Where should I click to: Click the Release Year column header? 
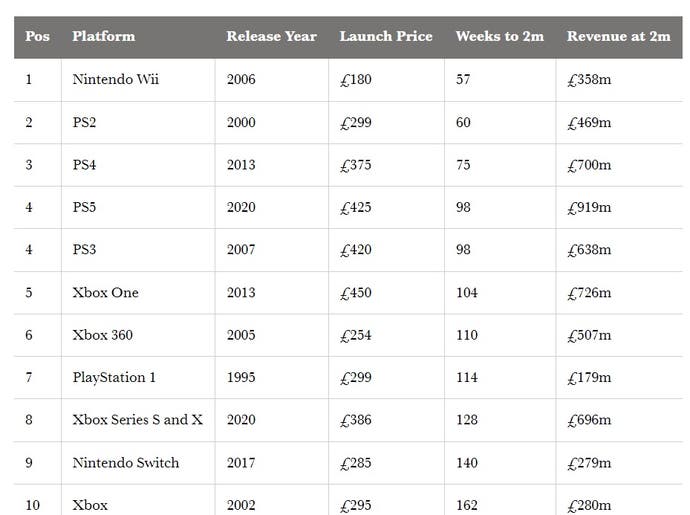click(272, 36)
